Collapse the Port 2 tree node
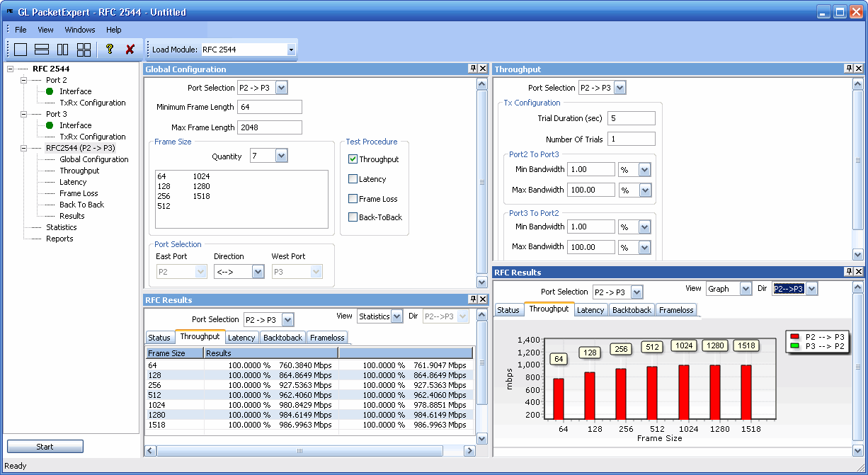The image size is (868, 475). [x=23, y=80]
